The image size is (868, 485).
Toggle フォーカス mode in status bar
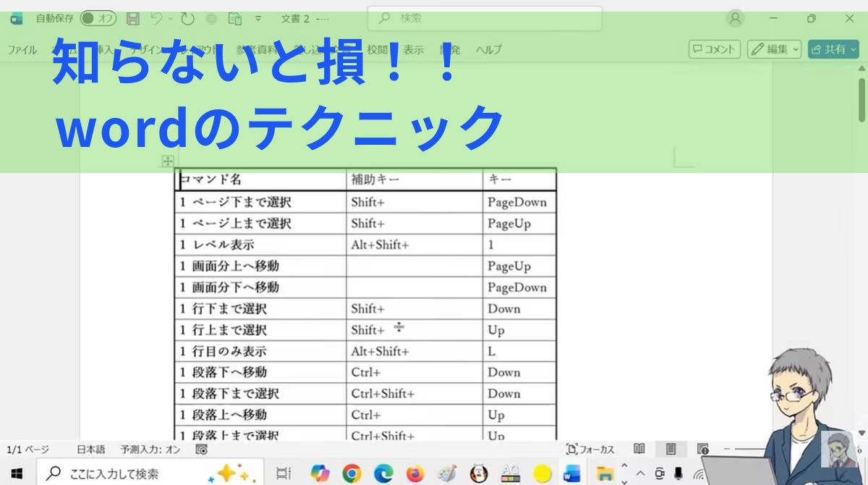click(590, 450)
